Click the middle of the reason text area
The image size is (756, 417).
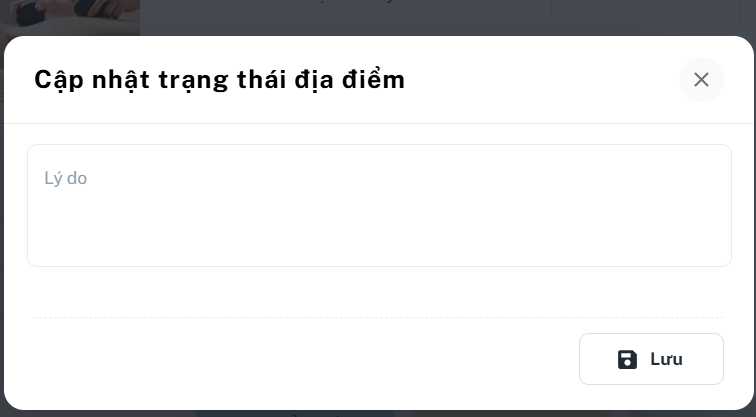click(x=379, y=205)
